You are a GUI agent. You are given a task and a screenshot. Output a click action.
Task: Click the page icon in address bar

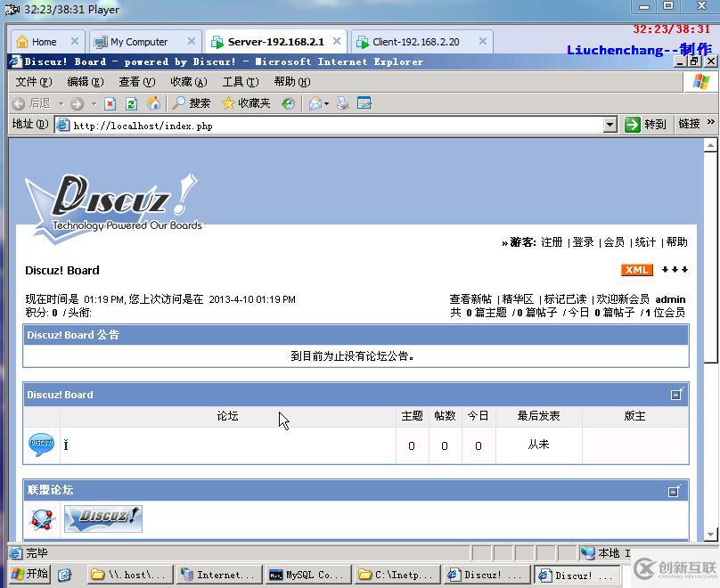pos(63,125)
